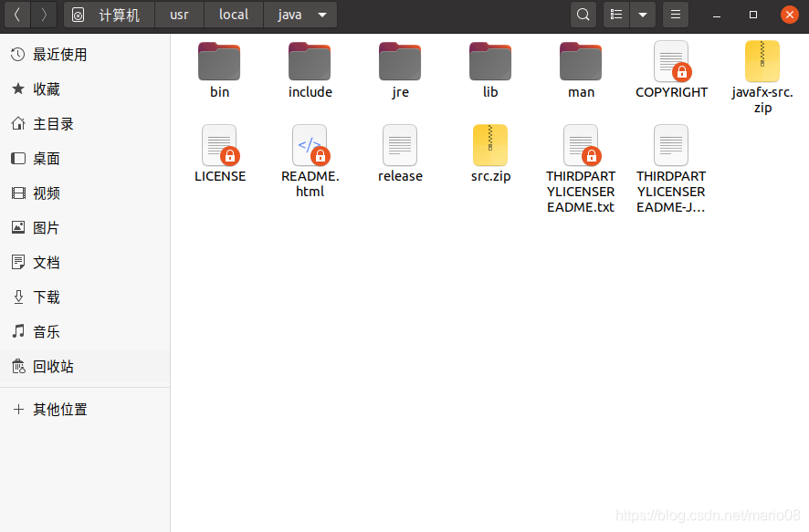Click the 计算机 path segment
Viewport: 809px width, 532px height.
109,15
